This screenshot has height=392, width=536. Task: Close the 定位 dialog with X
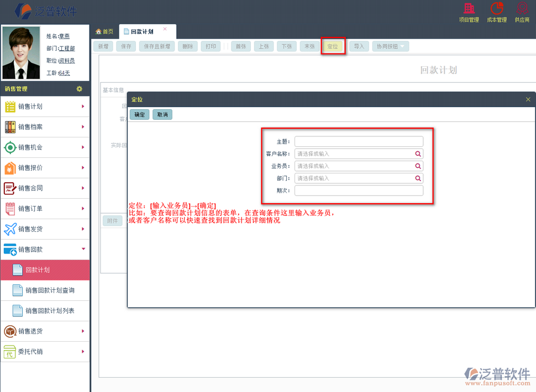528,99
